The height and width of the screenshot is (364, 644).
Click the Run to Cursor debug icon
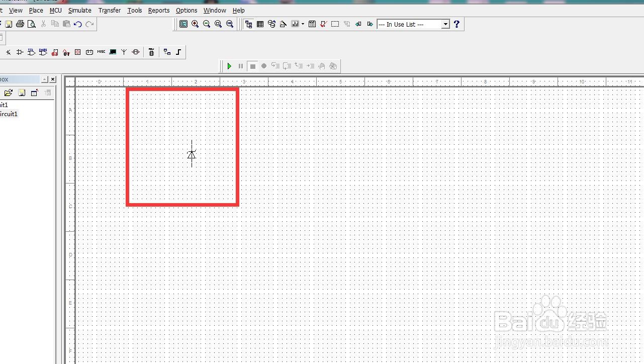click(x=310, y=66)
